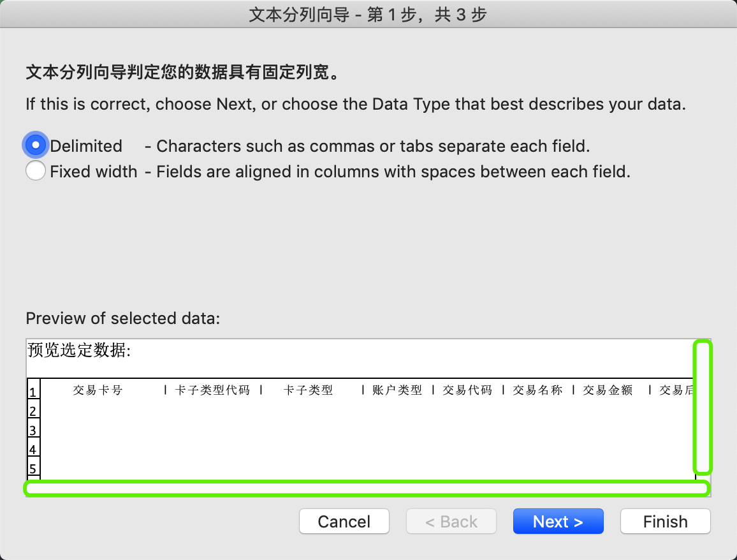The width and height of the screenshot is (737, 560).
Task: Click row number 5 in the preview
Action: (33, 468)
